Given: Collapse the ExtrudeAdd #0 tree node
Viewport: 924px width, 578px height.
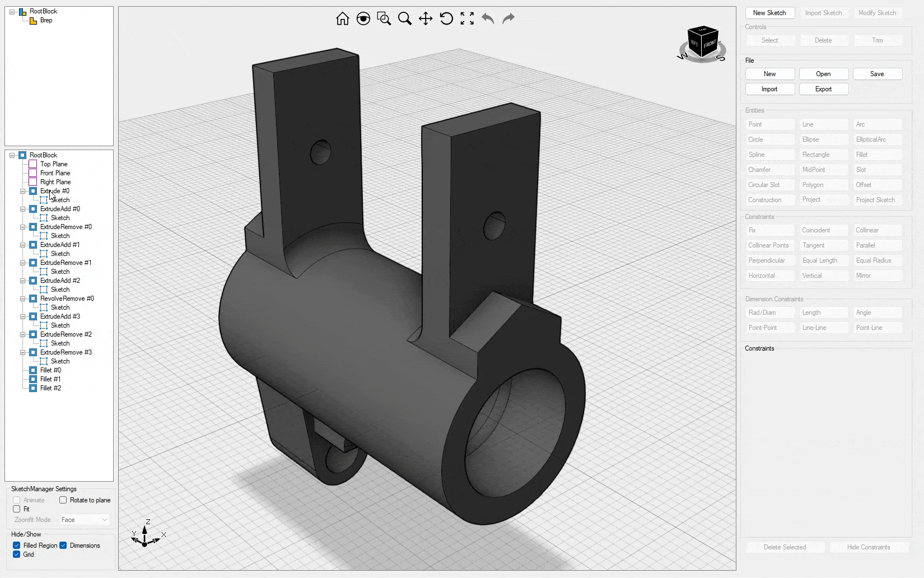Looking at the screenshot, I should point(23,209).
